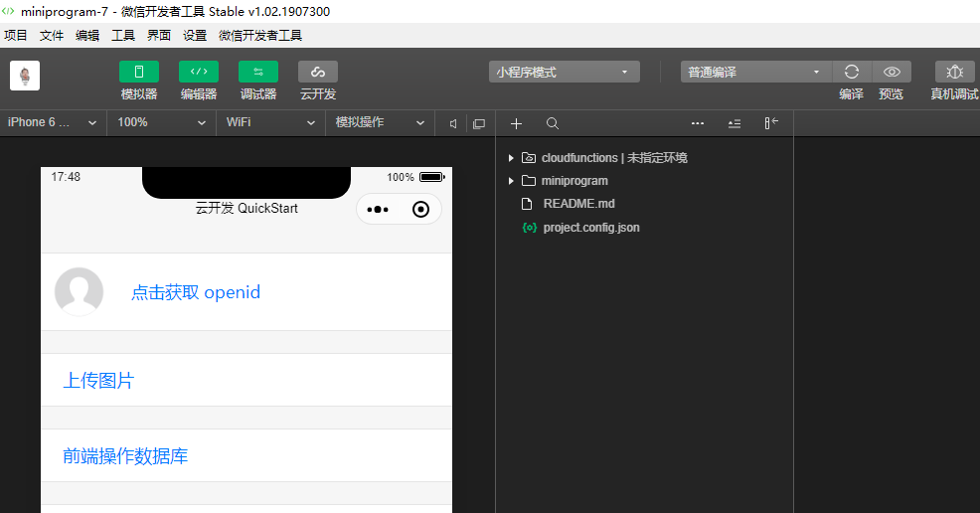
Task: Open the 小程序模式 mode dropdown
Action: [564, 72]
